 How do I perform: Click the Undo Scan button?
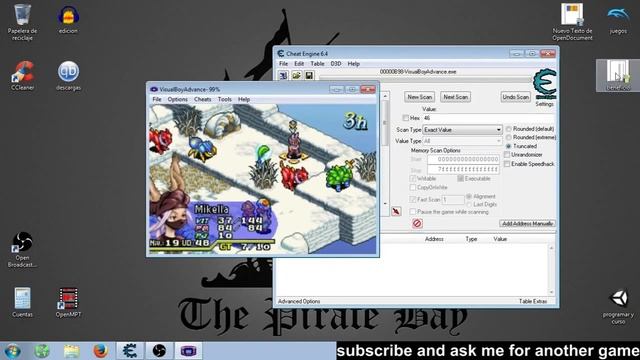tap(516, 97)
